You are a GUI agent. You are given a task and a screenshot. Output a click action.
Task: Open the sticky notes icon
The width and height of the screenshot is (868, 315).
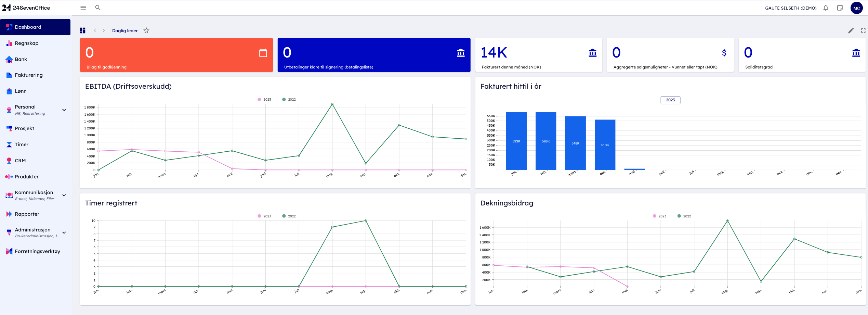point(840,8)
